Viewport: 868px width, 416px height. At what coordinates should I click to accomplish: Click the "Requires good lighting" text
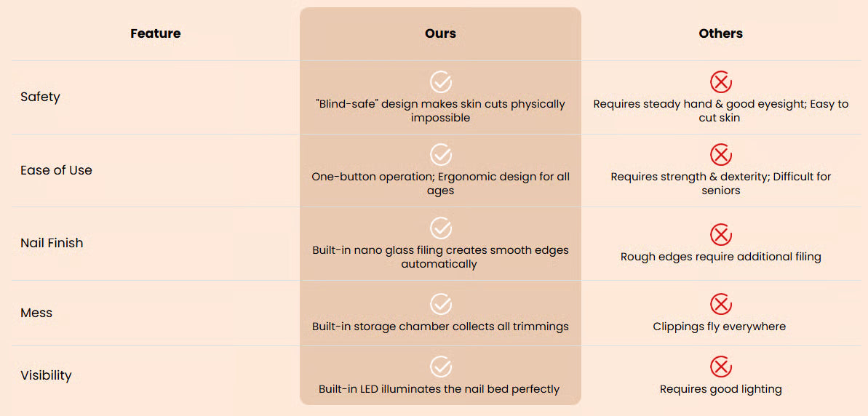coord(720,389)
